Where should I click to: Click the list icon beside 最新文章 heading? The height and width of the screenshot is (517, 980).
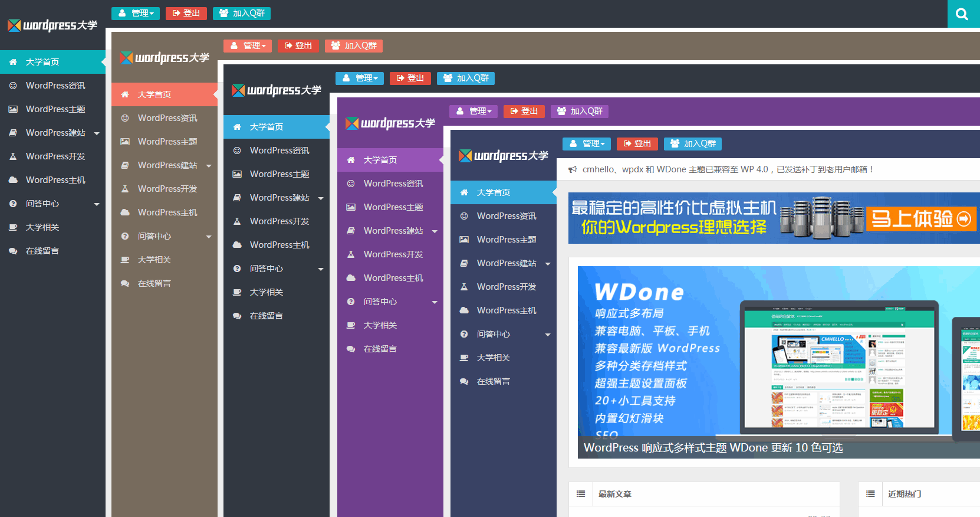pyautogui.click(x=581, y=494)
